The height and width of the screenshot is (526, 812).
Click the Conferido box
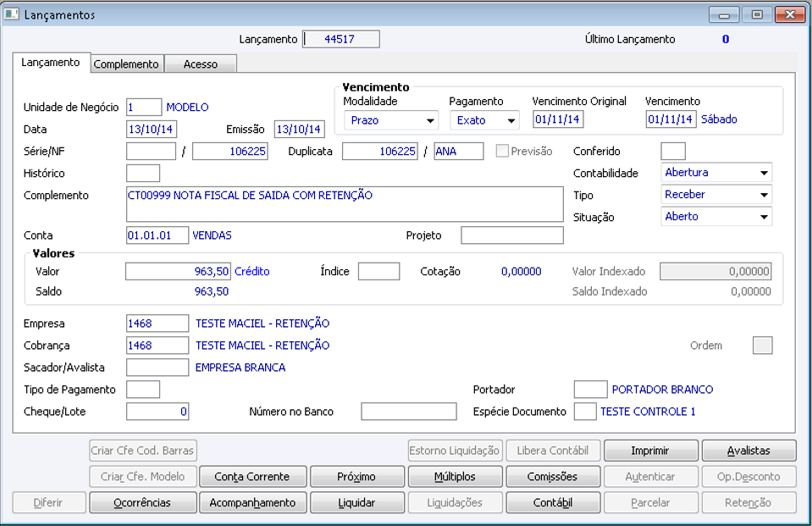coord(672,152)
